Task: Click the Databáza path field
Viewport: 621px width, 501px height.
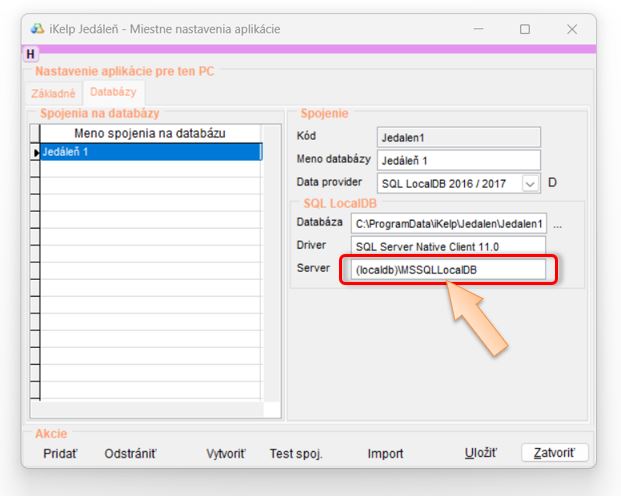Action: (x=448, y=223)
